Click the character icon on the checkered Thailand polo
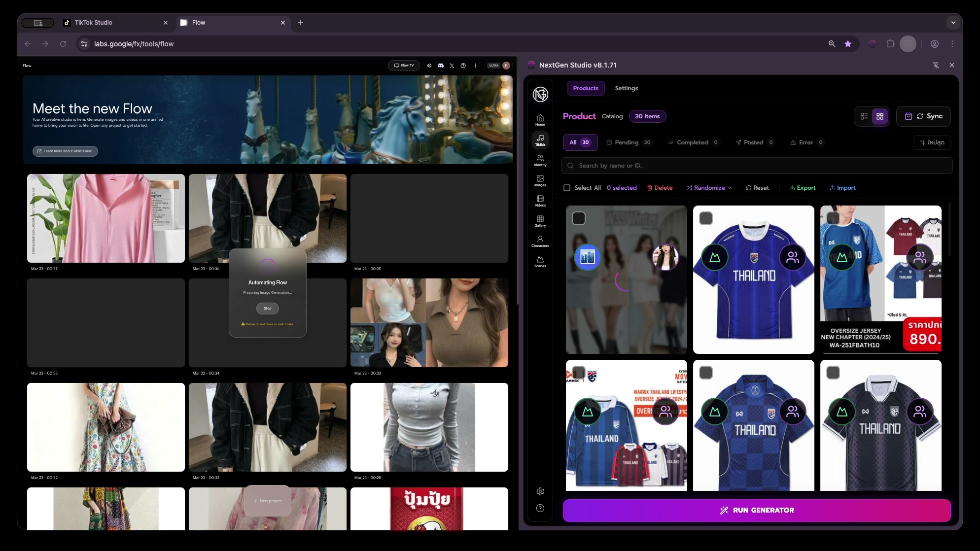Viewport: 980px width, 551px height. click(x=793, y=412)
